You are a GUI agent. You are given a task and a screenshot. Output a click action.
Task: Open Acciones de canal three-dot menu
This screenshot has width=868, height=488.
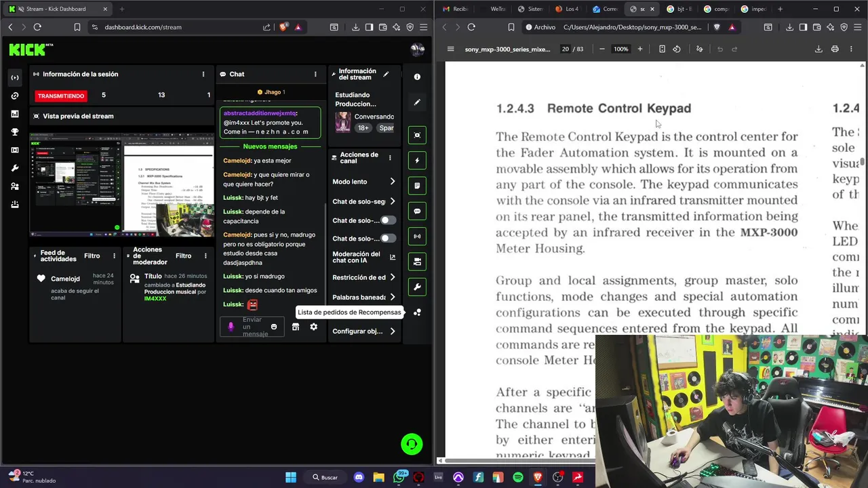coord(389,158)
